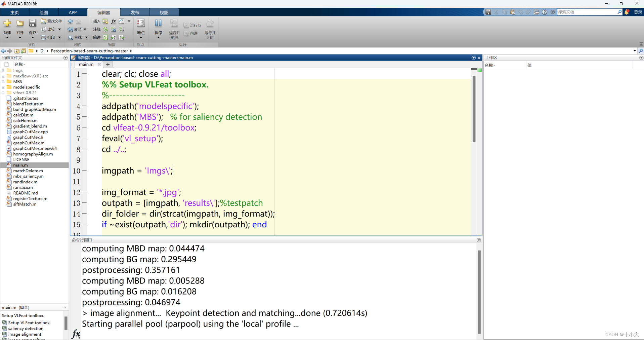Open a file with the 打开 folder icon
The height and width of the screenshot is (340, 644).
[20, 23]
